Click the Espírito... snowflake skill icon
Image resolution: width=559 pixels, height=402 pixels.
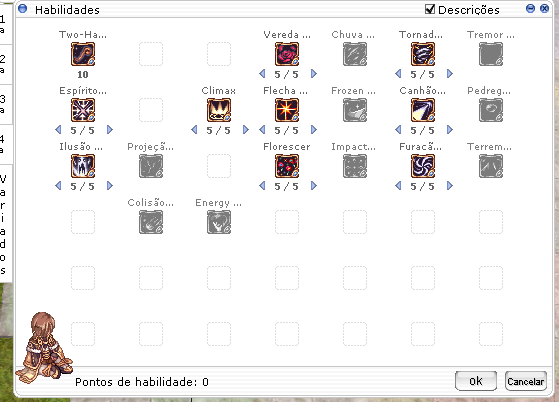click(83, 110)
